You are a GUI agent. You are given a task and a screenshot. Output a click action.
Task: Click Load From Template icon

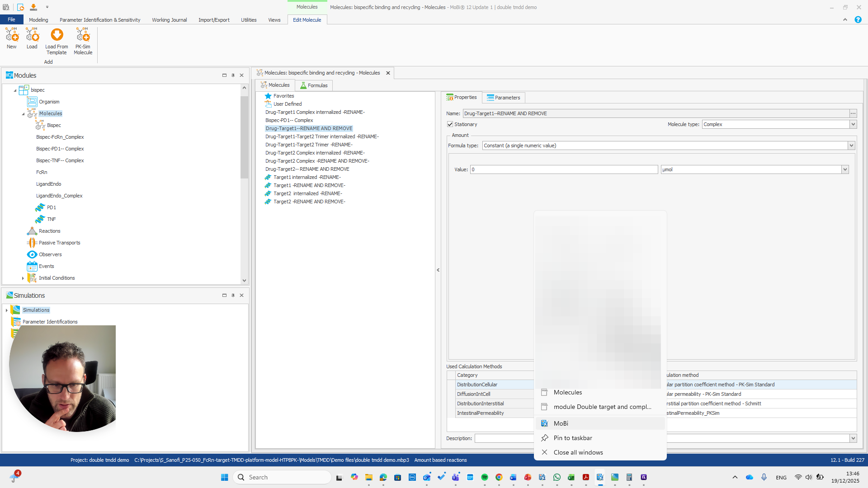(x=57, y=35)
